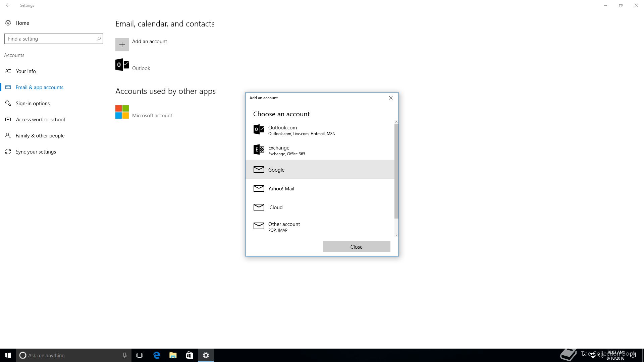Viewport: 644px width, 362px height.
Task: Click the Cortana microphone icon
Action: click(x=124, y=355)
